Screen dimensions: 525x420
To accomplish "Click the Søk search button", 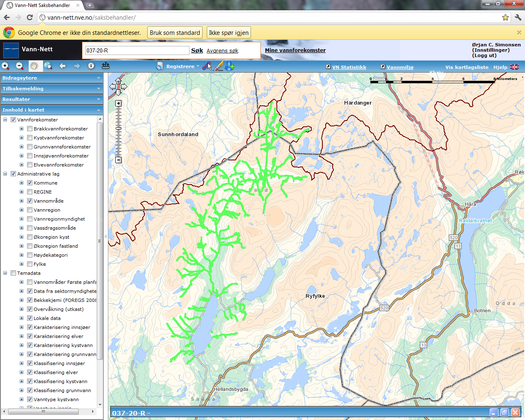I will pyautogui.click(x=197, y=50).
